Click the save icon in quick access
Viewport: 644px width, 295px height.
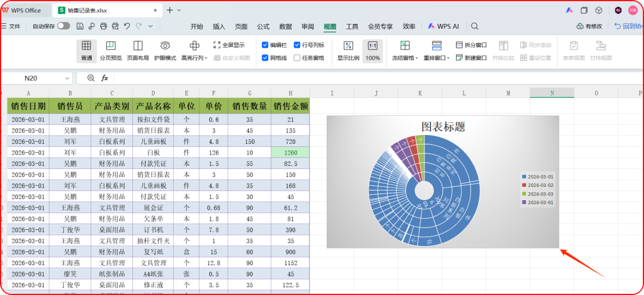(80, 26)
